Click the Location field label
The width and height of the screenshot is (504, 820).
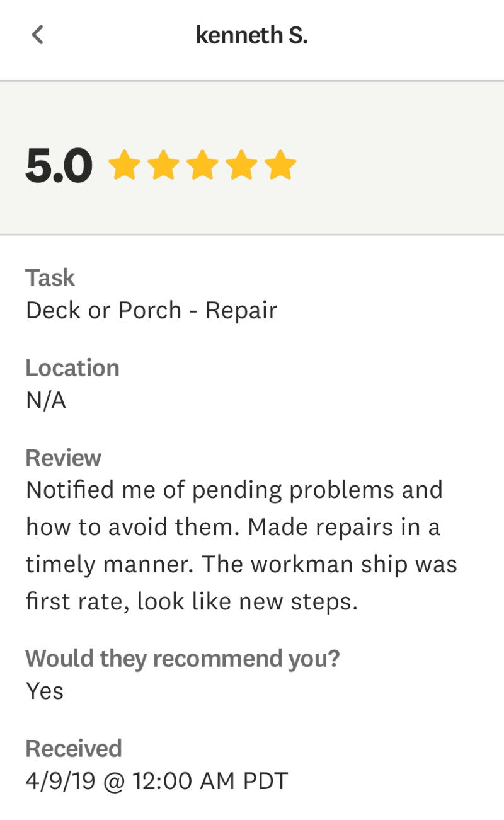coord(72,368)
